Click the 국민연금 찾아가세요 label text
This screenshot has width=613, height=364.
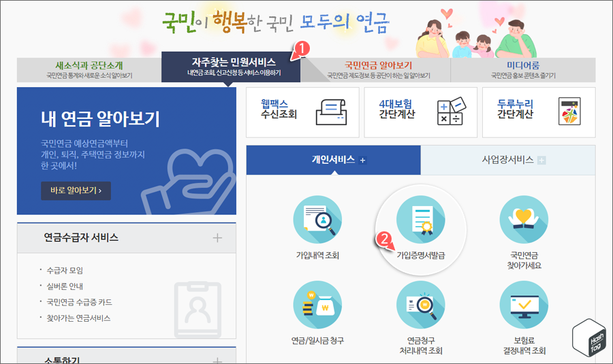click(524, 261)
